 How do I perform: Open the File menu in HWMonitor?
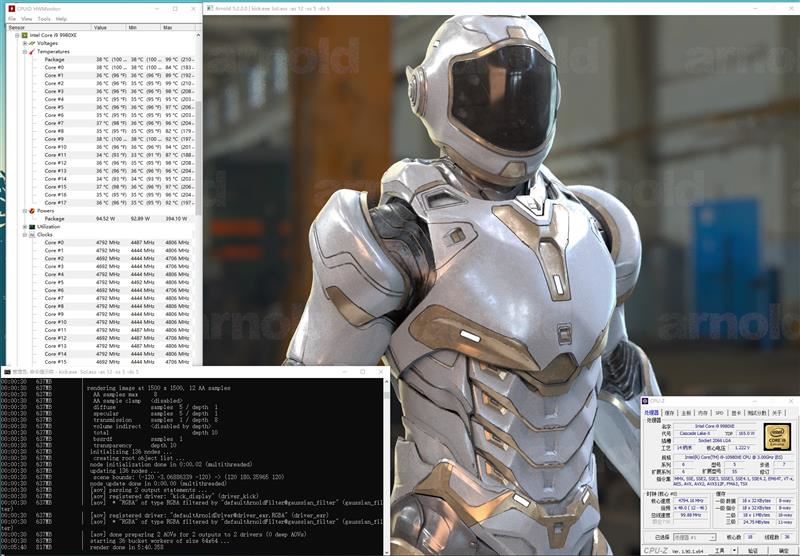11,19
